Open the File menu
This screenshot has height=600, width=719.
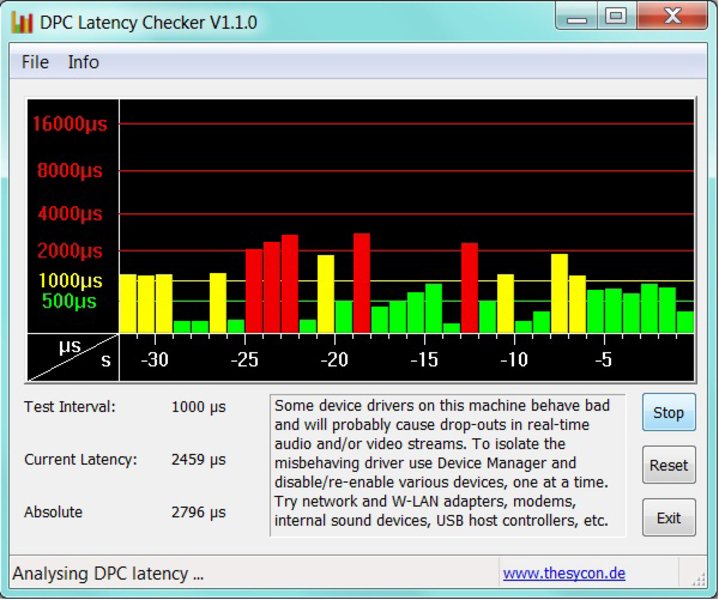tap(35, 62)
